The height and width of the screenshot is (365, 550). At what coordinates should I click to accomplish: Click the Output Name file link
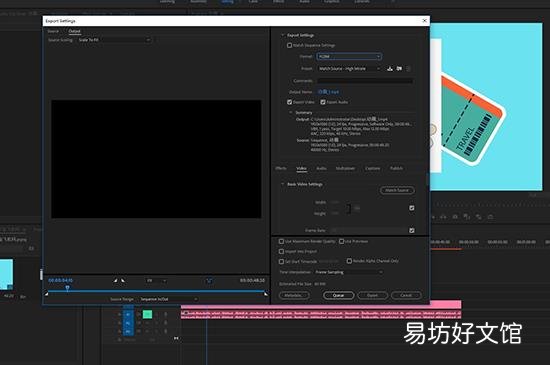coord(328,92)
